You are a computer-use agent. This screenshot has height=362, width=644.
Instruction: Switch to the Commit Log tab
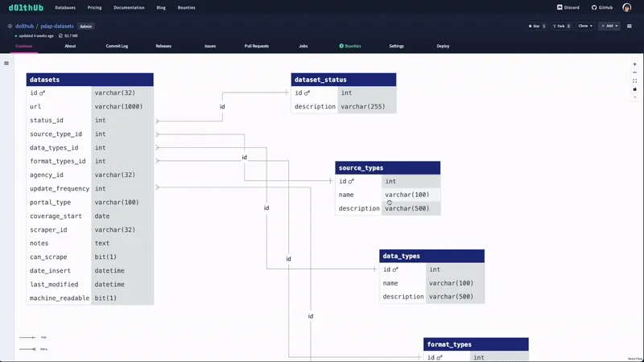[117, 46]
